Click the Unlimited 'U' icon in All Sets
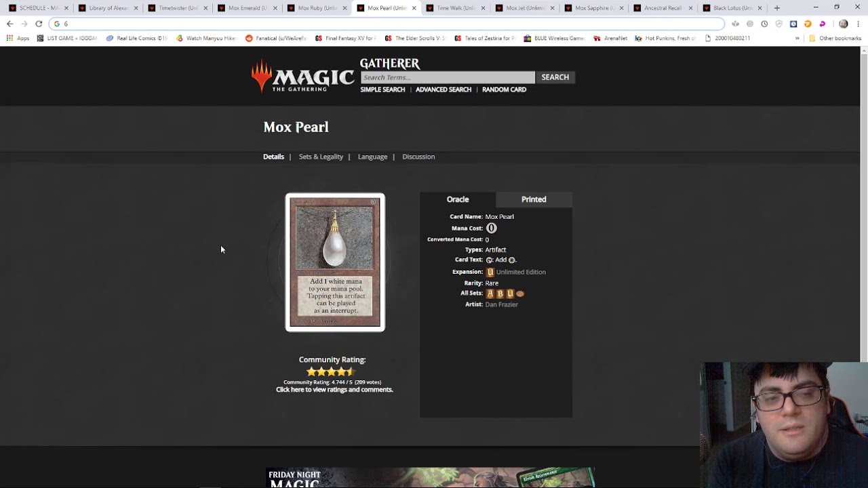This screenshot has height=488, width=868. pyautogui.click(x=510, y=293)
